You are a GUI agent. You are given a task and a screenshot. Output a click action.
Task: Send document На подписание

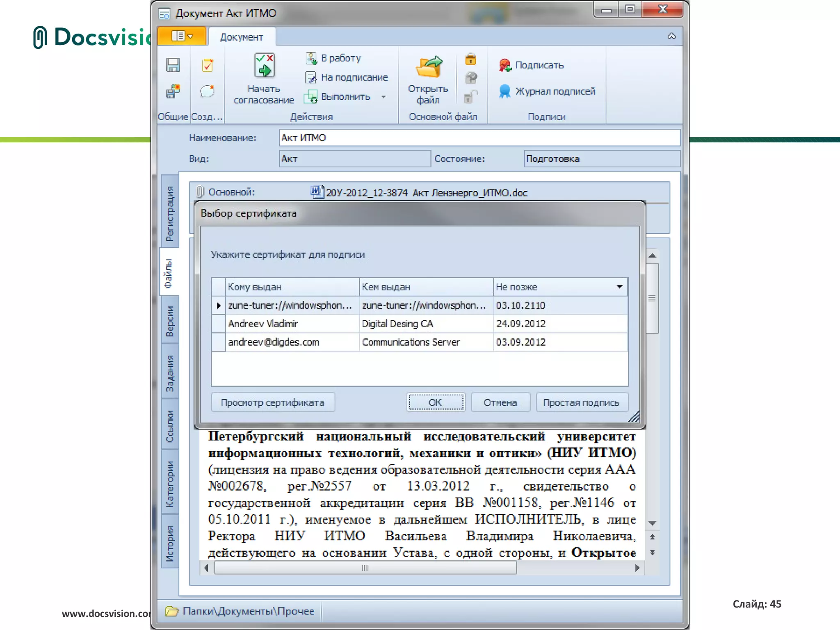(x=347, y=77)
